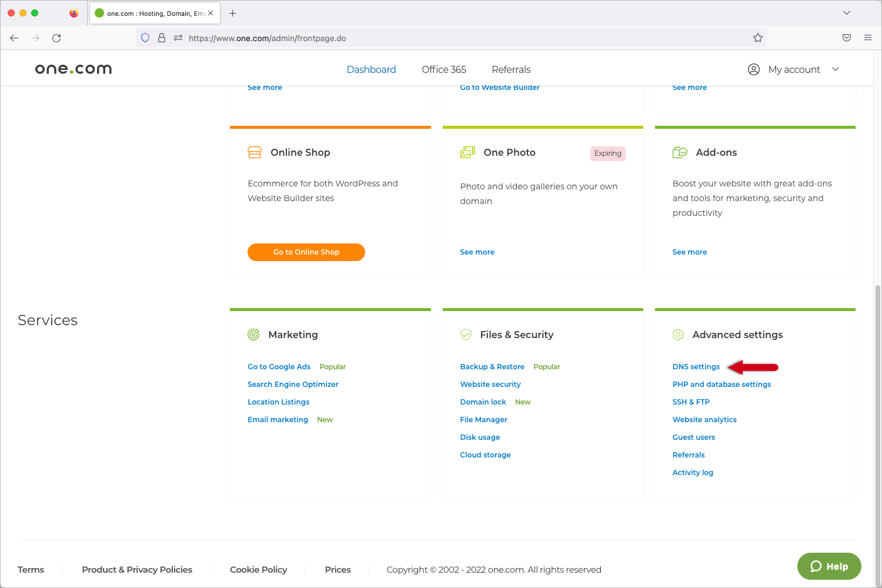
Task: Click the My account profile icon
Action: point(754,69)
